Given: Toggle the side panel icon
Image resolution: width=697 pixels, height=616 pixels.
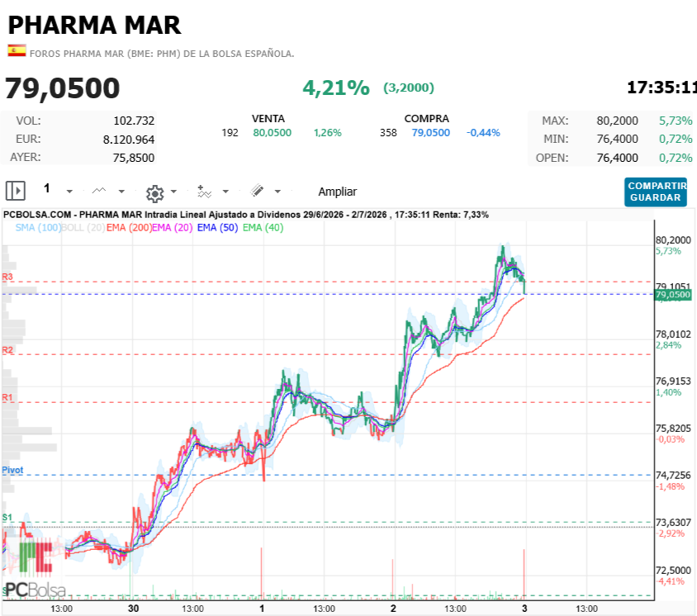Looking at the screenshot, I should click(15, 191).
